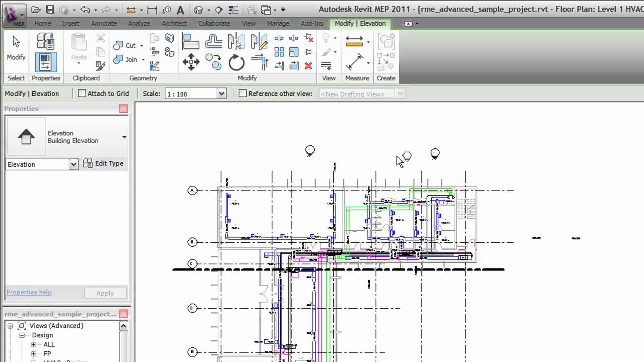Close the Properties palette
Viewport: 644px width, 362px height.
(123, 108)
